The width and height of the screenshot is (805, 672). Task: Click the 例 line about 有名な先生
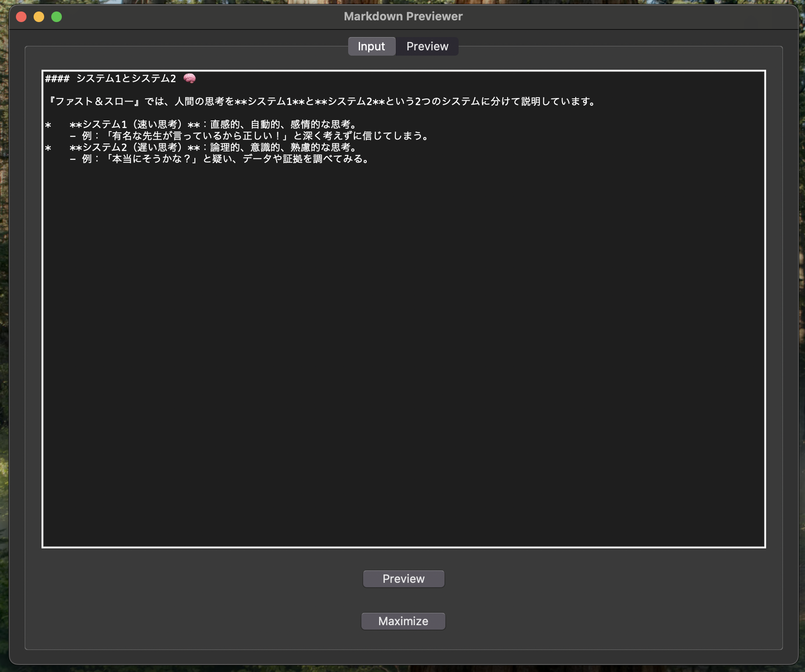point(247,136)
